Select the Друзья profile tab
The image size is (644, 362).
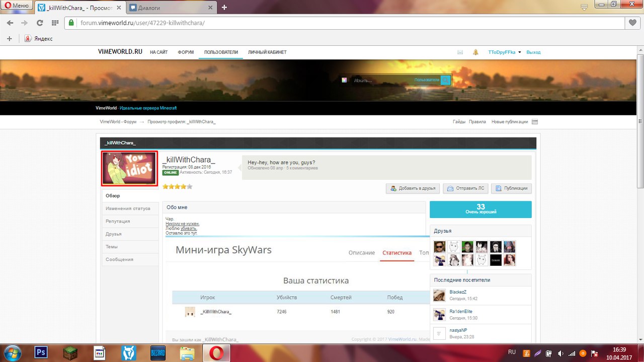(130, 234)
